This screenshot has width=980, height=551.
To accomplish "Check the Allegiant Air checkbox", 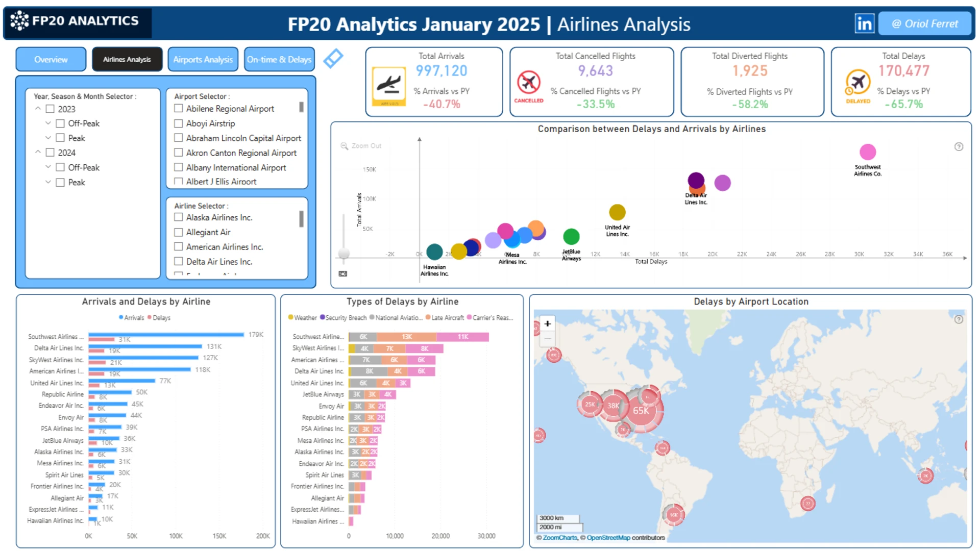I will click(x=179, y=232).
